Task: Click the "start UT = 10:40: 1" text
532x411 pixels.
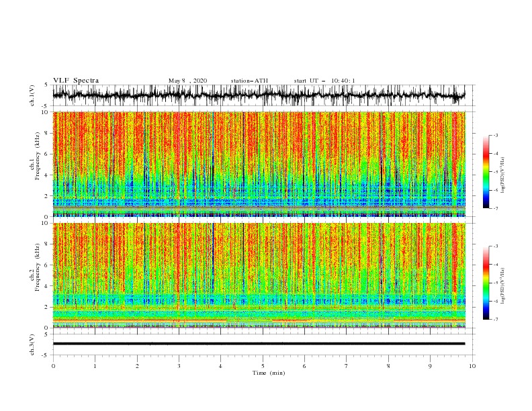Action: click(x=324, y=81)
